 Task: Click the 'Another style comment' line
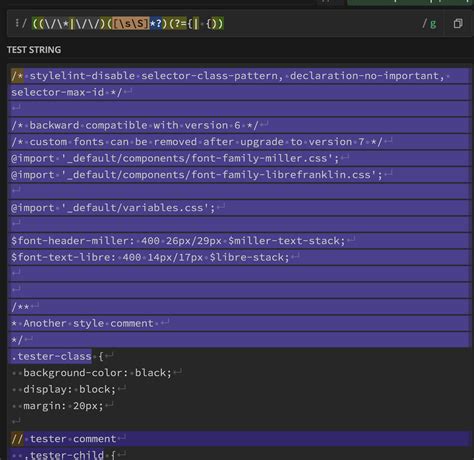[82, 323]
